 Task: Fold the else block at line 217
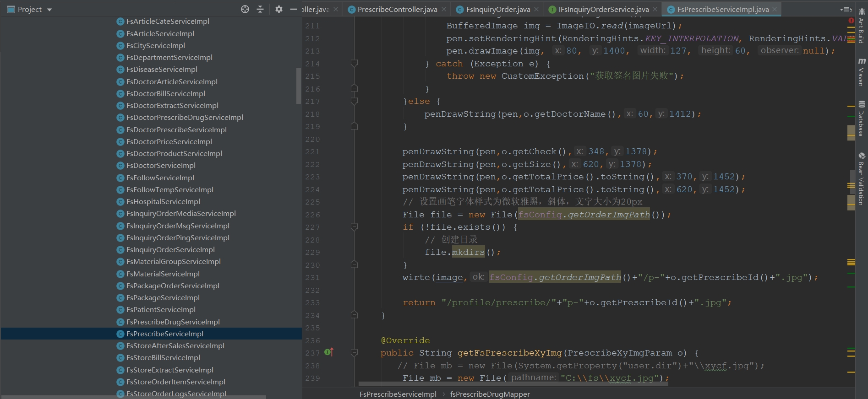pos(354,101)
